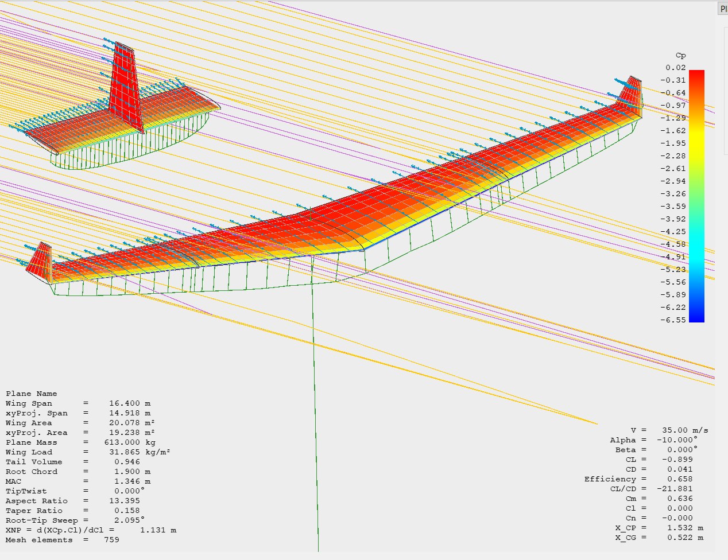Select the Wing Span 16.400 m value
The image size is (728, 560).
[130, 403]
